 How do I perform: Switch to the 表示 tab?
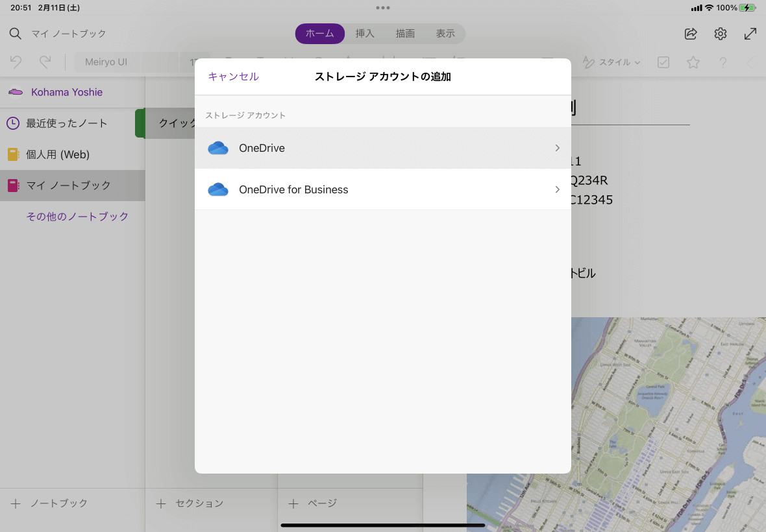pos(445,34)
